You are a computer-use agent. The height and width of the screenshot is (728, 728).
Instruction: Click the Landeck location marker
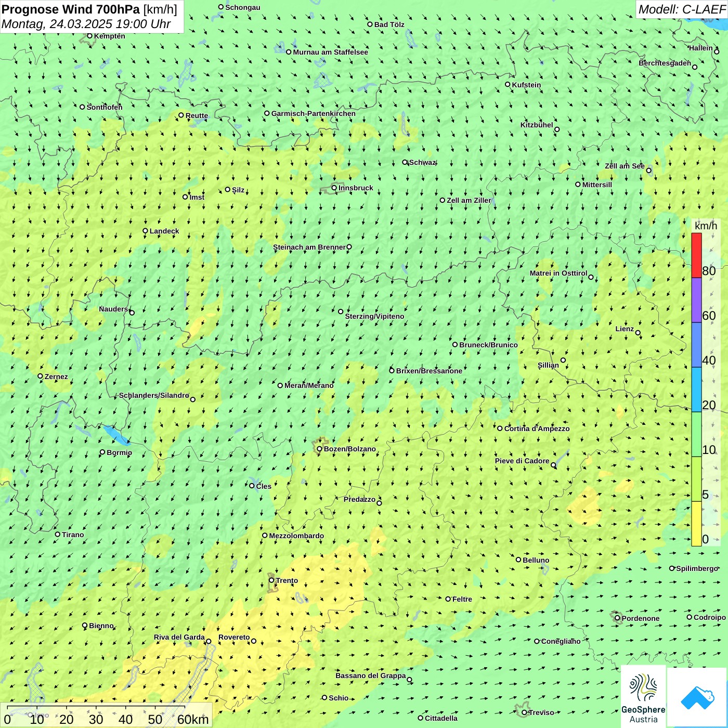[x=146, y=231]
